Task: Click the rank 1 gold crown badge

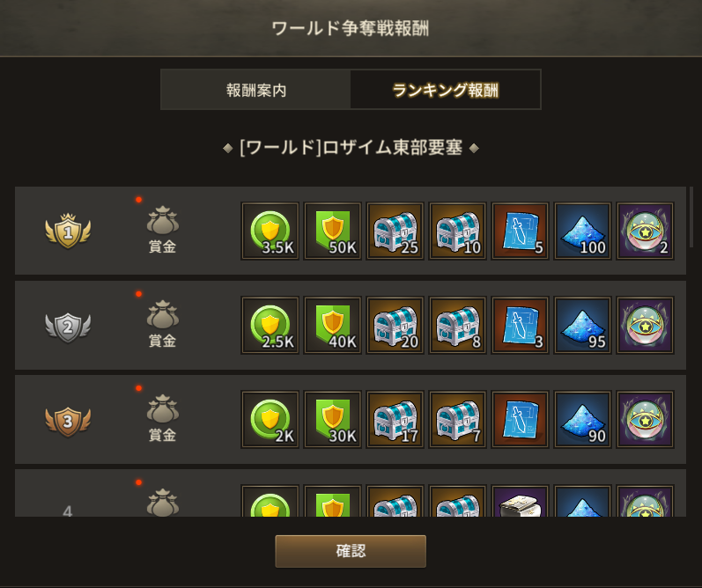Action: 68,231
